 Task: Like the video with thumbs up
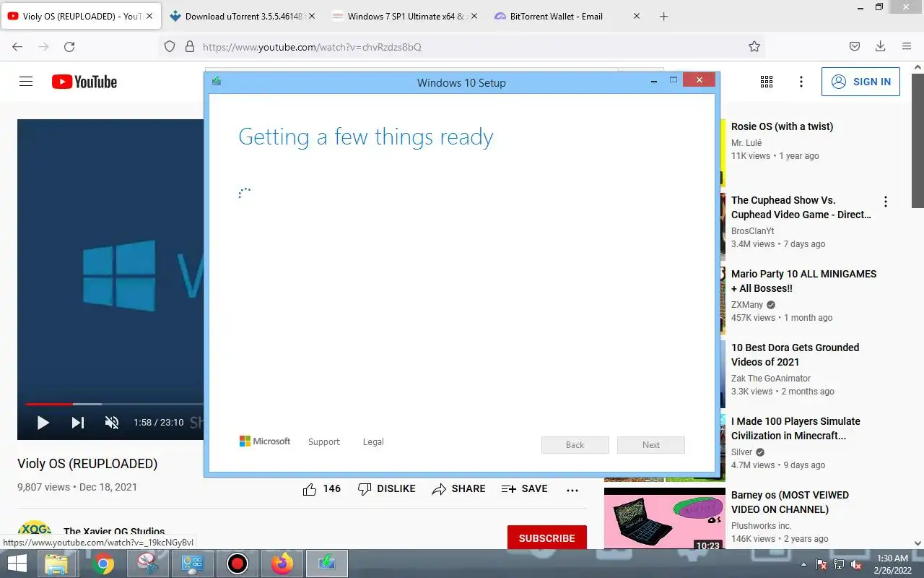(310, 489)
